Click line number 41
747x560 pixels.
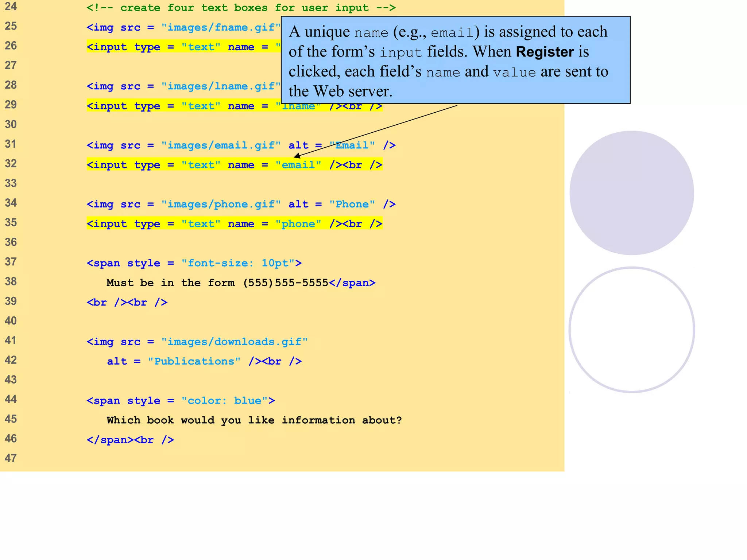click(11, 341)
